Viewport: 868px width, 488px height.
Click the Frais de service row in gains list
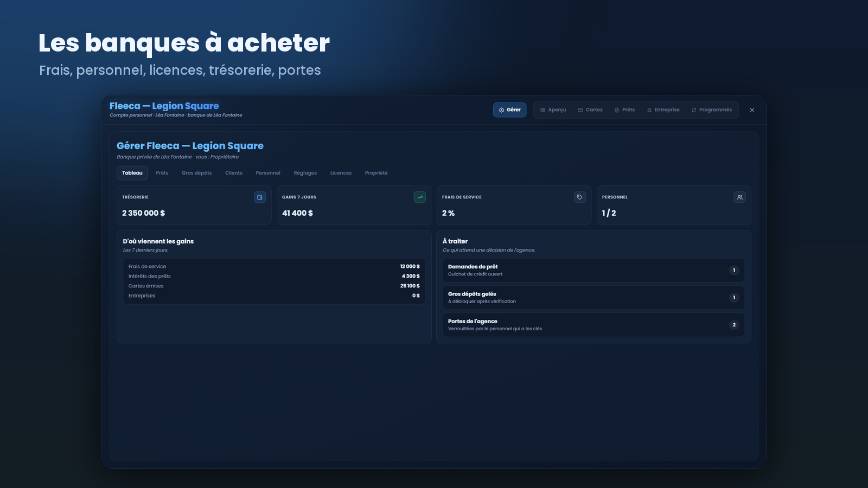tap(274, 266)
